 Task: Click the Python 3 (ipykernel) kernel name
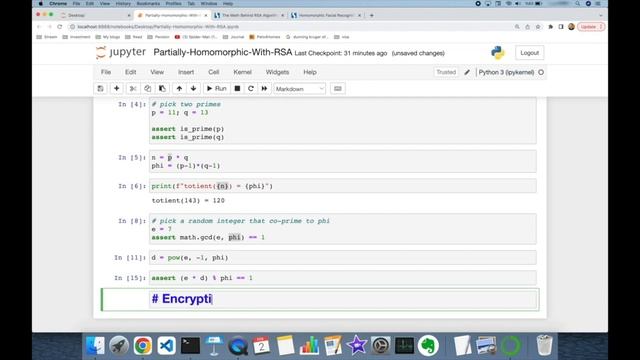pos(506,72)
